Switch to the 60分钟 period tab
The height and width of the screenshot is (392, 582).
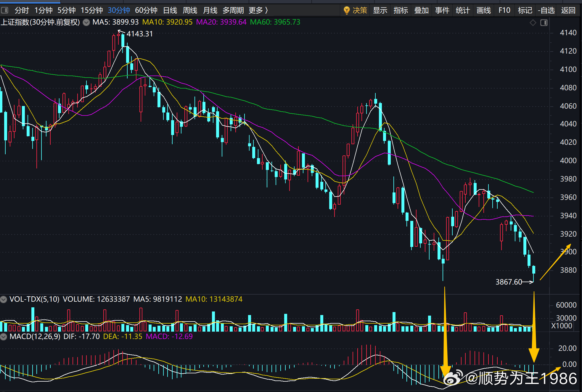146,10
